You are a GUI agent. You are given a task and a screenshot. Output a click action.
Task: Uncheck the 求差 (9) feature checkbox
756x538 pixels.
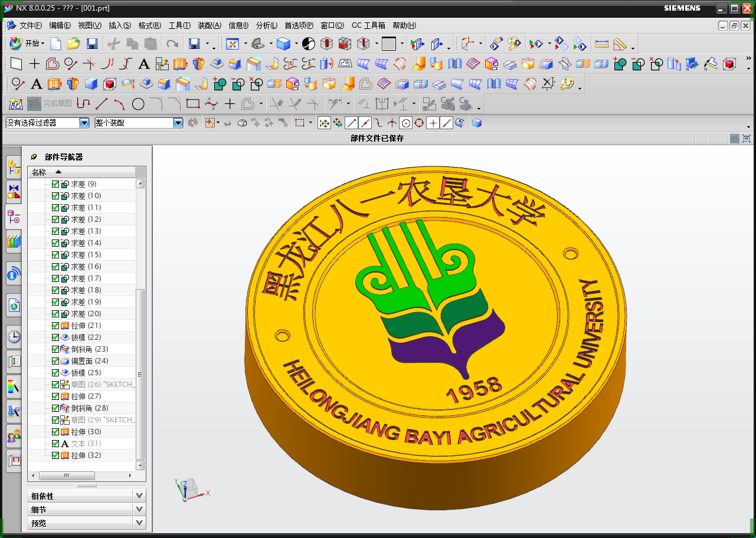[x=55, y=184]
